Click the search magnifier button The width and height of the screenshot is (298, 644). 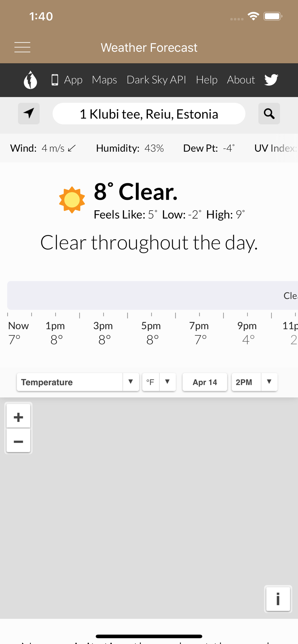click(269, 114)
